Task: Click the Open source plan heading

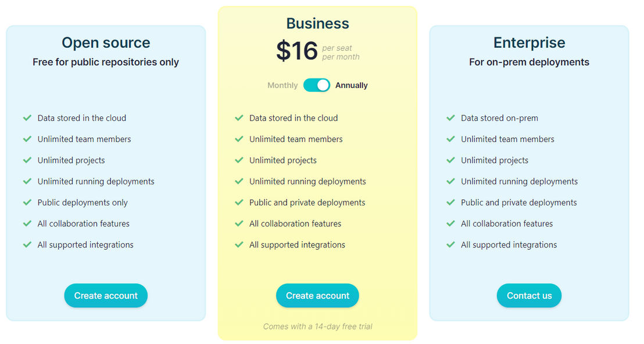Action: (106, 43)
